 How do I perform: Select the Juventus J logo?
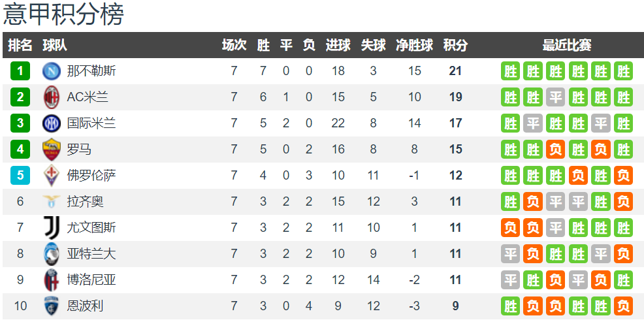tap(52, 227)
